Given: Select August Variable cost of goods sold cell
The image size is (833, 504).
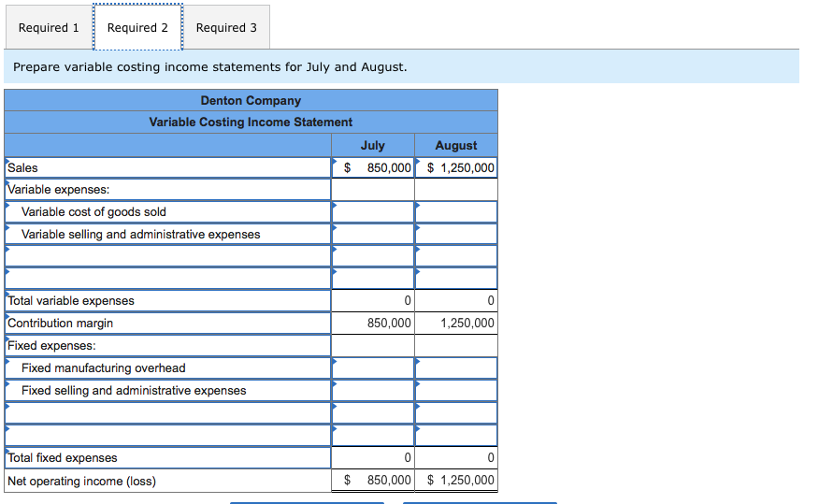Looking at the screenshot, I should 456,212.
